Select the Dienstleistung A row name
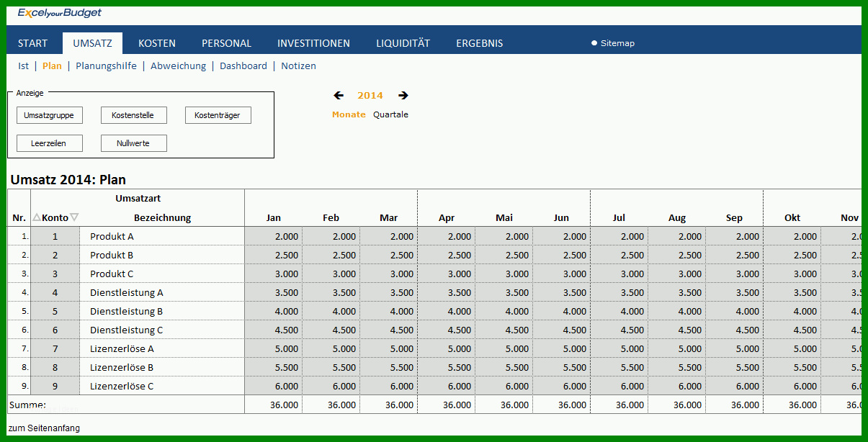868x442 pixels. [x=127, y=292]
